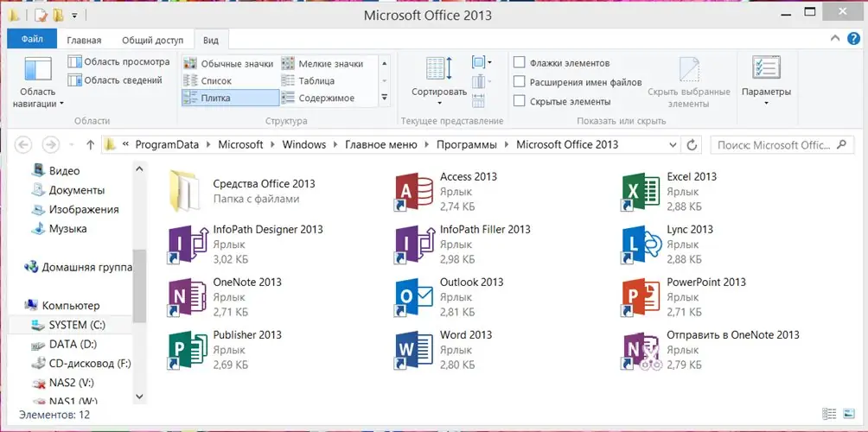
Task: Enable the Расширения имен файлов checkbox
Action: (519, 82)
